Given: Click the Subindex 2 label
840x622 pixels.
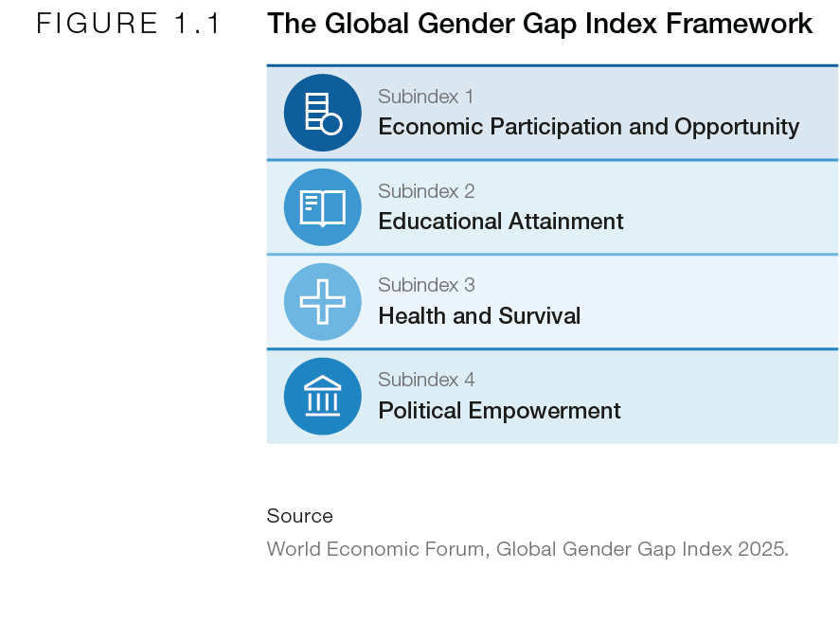Looking at the screenshot, I should pyautogui.click(x=426, y=191).
